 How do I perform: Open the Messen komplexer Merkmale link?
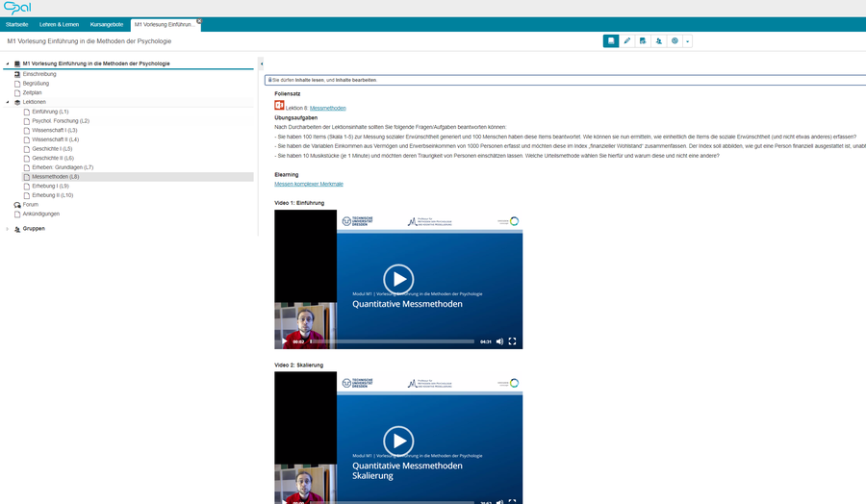[x=309, y=184]
